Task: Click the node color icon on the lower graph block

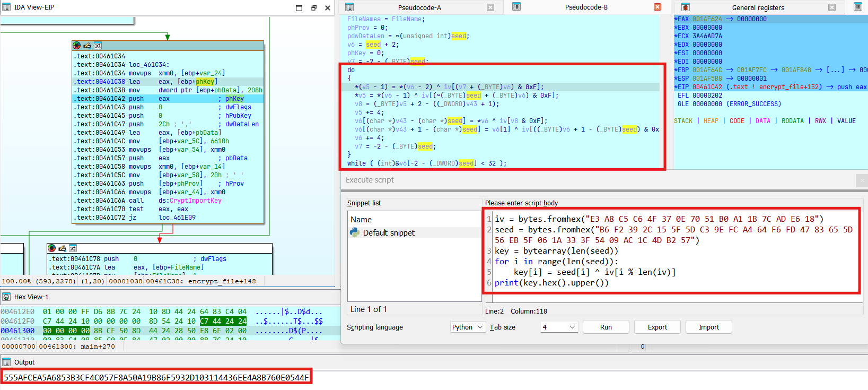Action: (x=51, y=248)
